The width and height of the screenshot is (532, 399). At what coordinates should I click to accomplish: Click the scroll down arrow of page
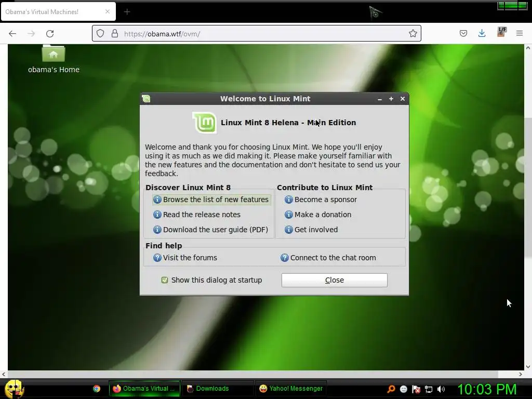tap(528, 366)
